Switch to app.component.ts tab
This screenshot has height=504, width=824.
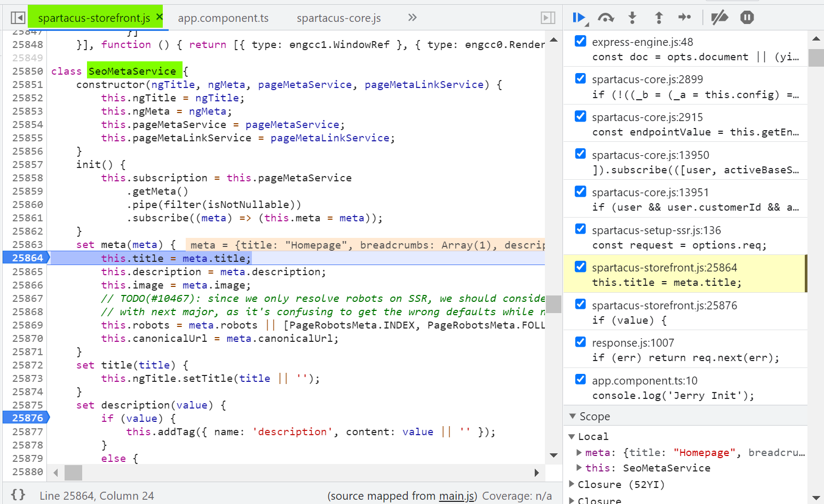pos(223,18)
